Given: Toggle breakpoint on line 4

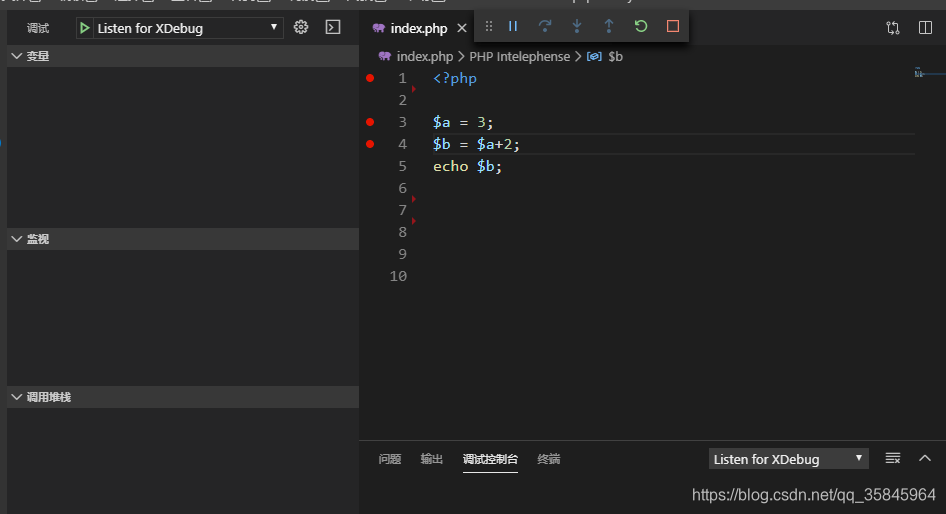Looking at the screenshot, I should point(370,144).
